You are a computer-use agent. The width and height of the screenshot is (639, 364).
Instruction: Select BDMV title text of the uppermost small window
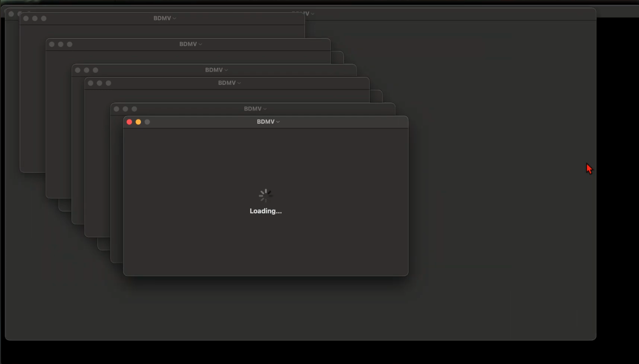click(x=162, y=18)
